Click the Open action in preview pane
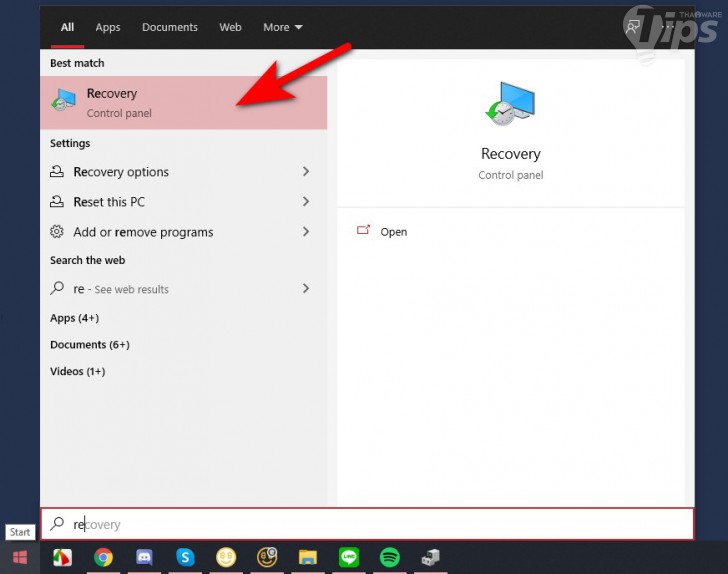Image resolution: width=728 pixels, height=574 pixels. [393, 232]
